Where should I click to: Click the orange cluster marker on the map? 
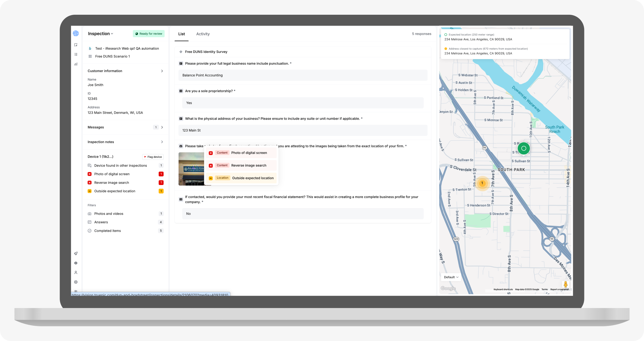point(482,183)
